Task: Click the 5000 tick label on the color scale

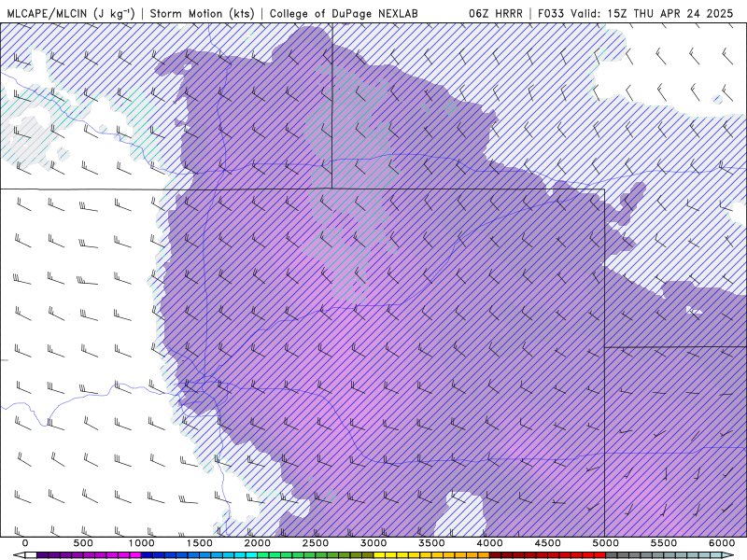Action: coord(606,543)
